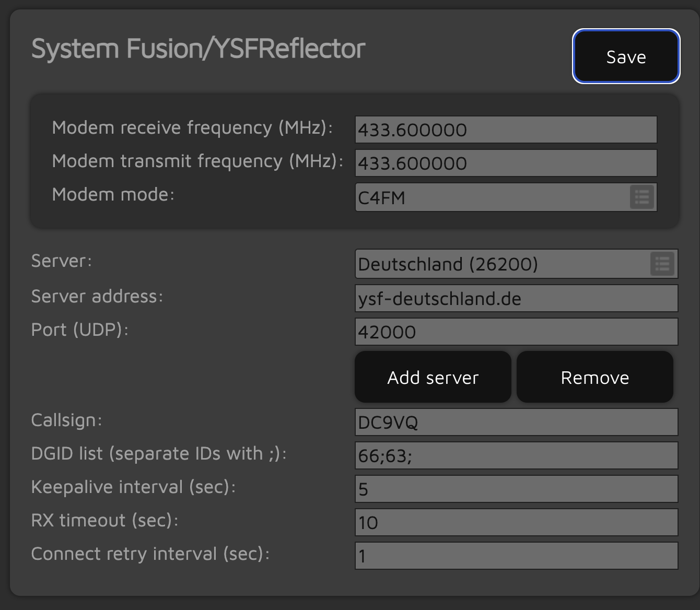Viewport: 700px width, 610px height.
Task: Expand the C4FM modem mode dropdown
Action: [x=506, y=197]
